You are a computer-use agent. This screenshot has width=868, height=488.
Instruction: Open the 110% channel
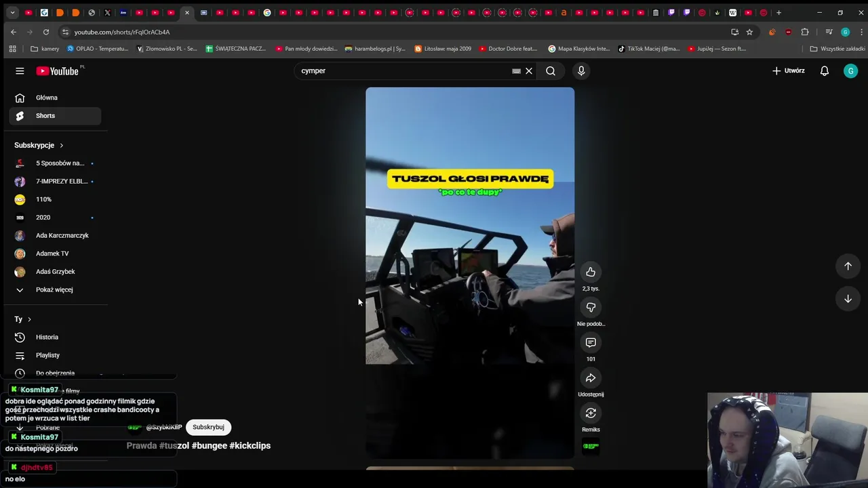point(55,199)
